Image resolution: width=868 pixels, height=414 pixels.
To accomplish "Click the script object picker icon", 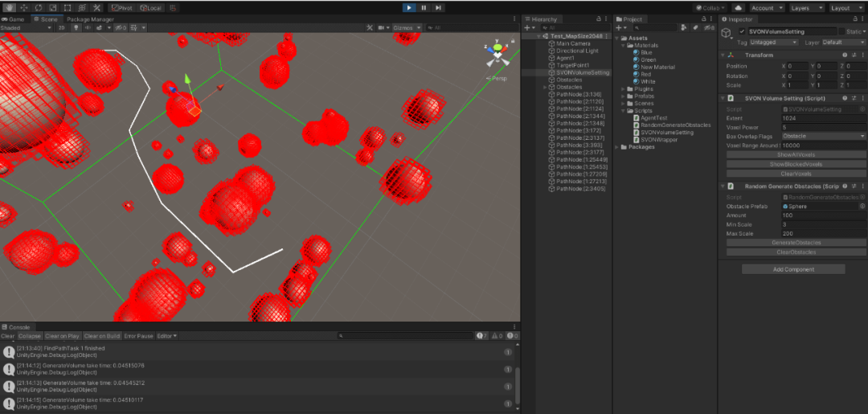I will pyautogui.click(x=862, y=109).
